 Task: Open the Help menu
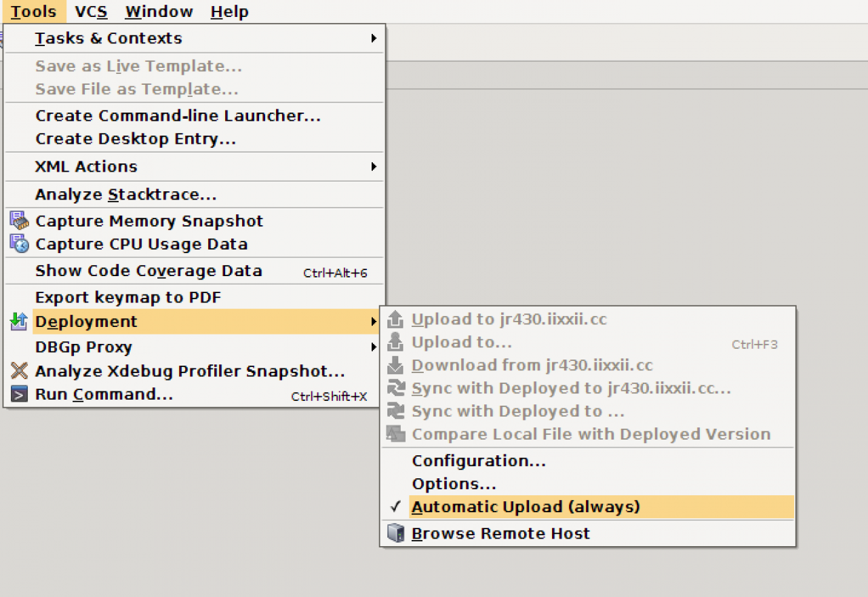[229, 12]
